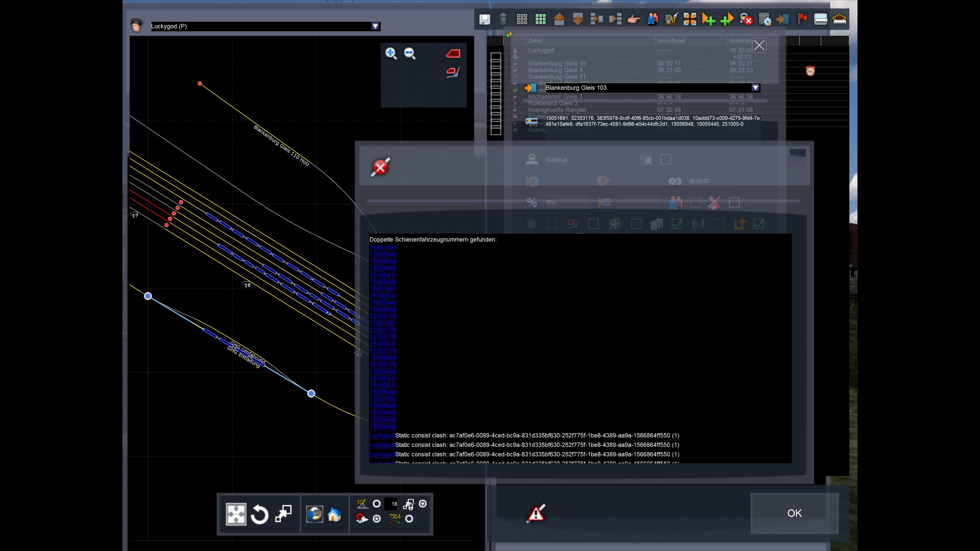Toggle the 30° angle snap radio button
The width and height of the screenshot is (980, 551).
pyautogui.click(x=377, y=504)
